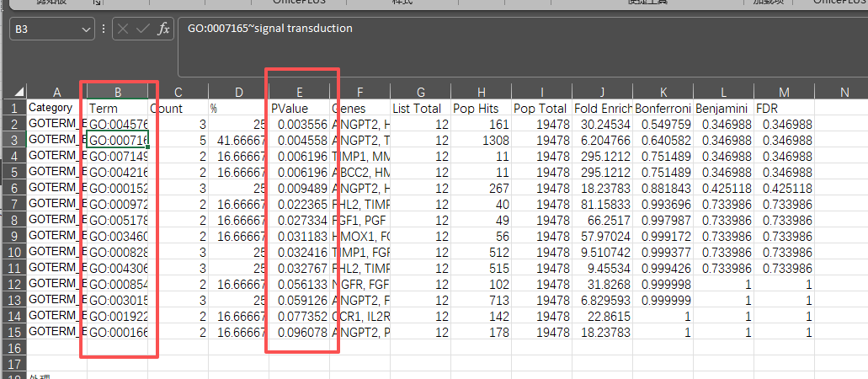This screenshot has height=379, width=868.
Task: Click the Enter checkmark icon in formula bar
Action: pos(143,29)
